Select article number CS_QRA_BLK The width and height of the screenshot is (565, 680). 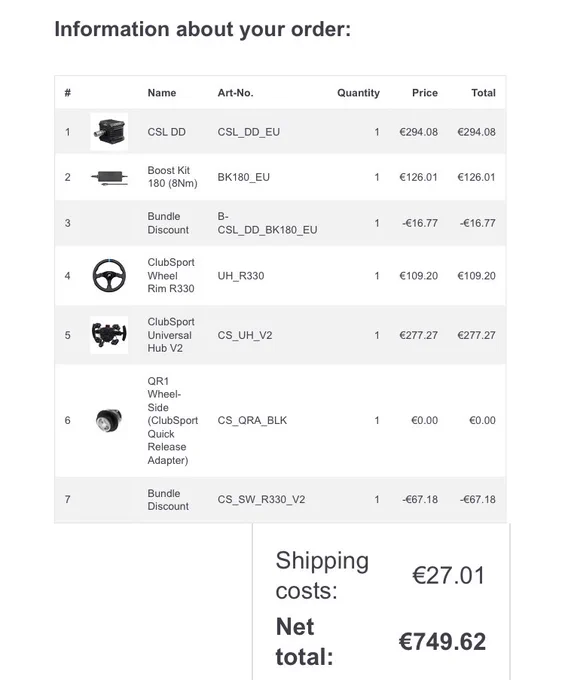point(252,420)
